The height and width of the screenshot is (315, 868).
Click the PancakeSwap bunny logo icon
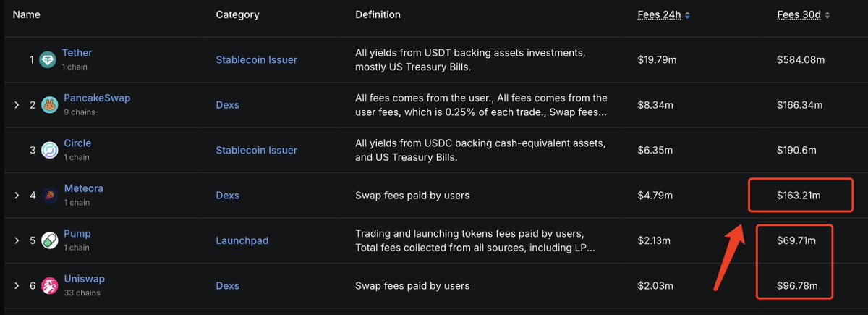pos(49,105)
